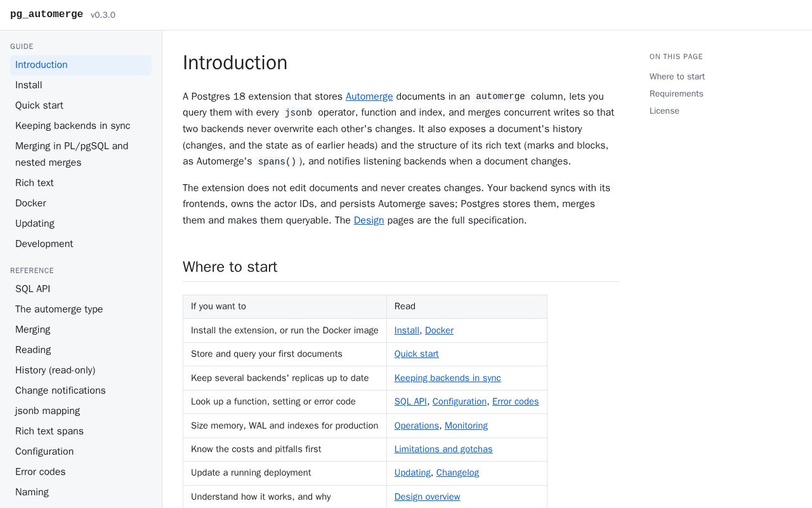Open Change notifications in sidebar
This screenshot has height=508, width=812.
(81, 391)
